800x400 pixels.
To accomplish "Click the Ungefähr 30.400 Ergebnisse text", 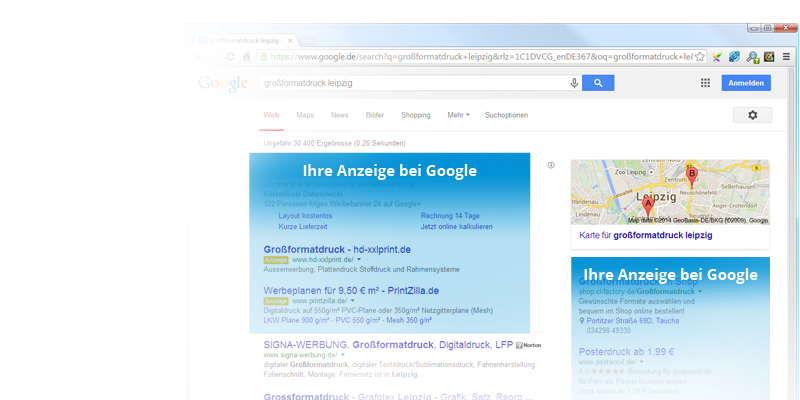I will click(x=335, y=143).
